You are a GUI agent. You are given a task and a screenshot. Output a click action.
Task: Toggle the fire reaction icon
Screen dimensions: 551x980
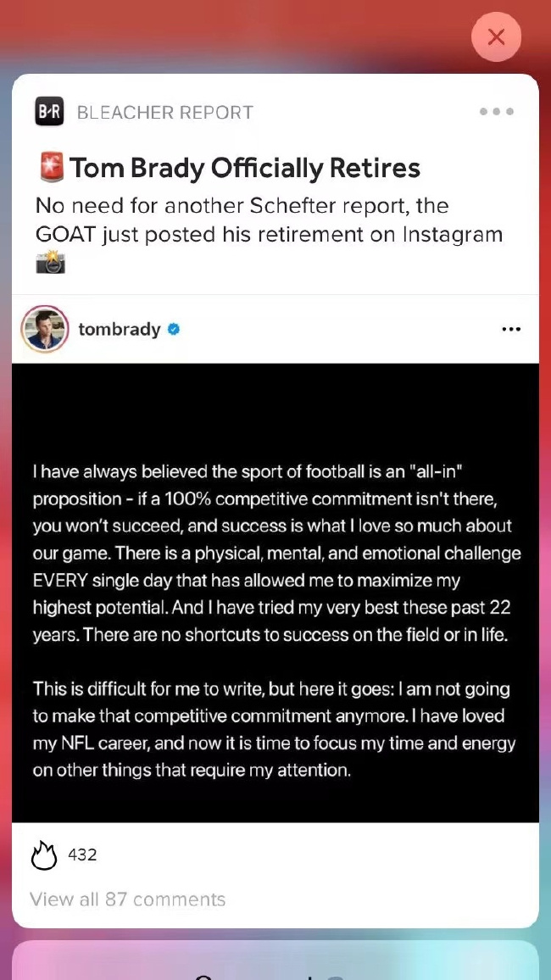43,855
